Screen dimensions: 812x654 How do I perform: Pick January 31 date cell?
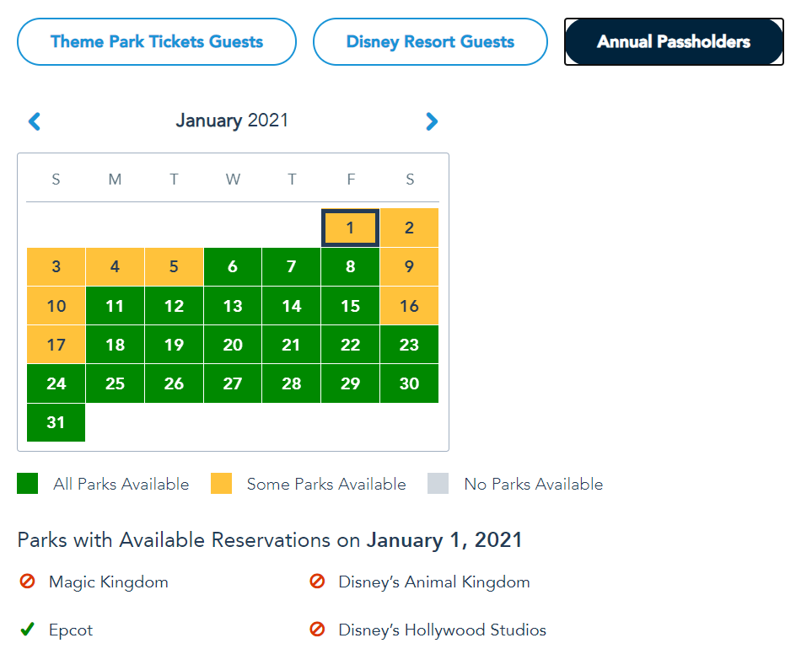tap(56, 422)
